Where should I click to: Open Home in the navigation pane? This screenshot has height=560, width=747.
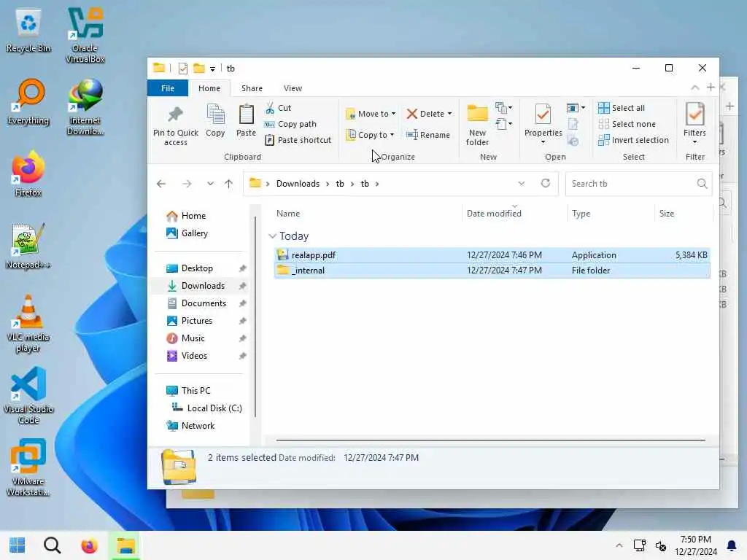[186, 216]
